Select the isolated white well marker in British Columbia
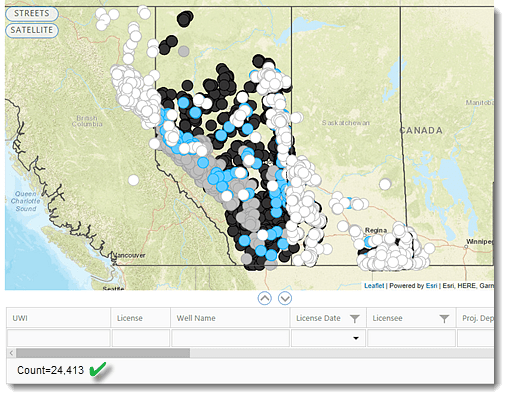The width and height of the screenshot is (509, 399). coord(133,180)
